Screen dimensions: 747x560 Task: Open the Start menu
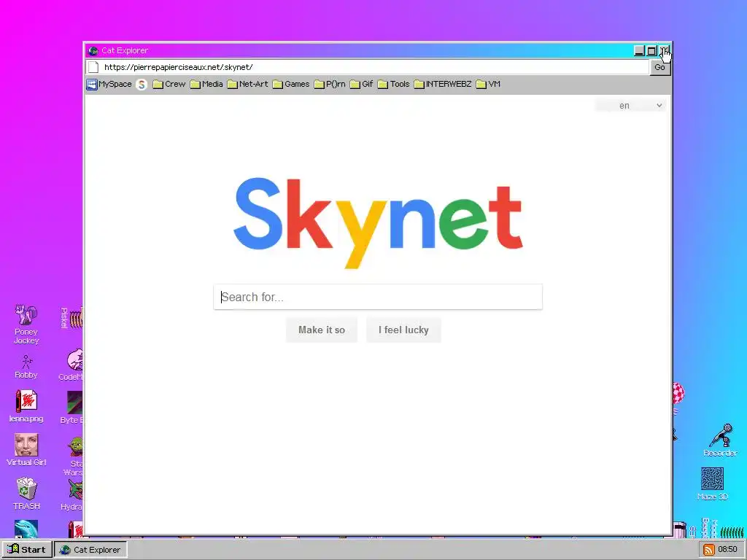click(27, 550)
